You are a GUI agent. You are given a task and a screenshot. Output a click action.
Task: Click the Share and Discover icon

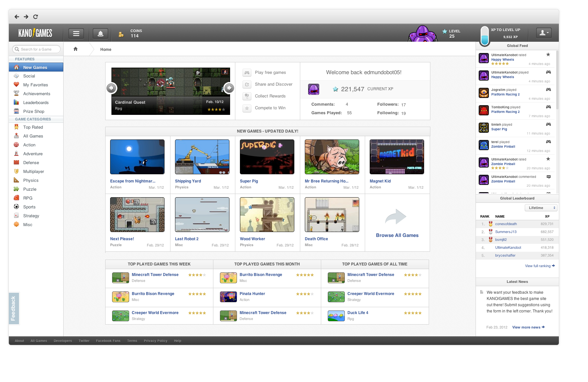pos(247,84)
